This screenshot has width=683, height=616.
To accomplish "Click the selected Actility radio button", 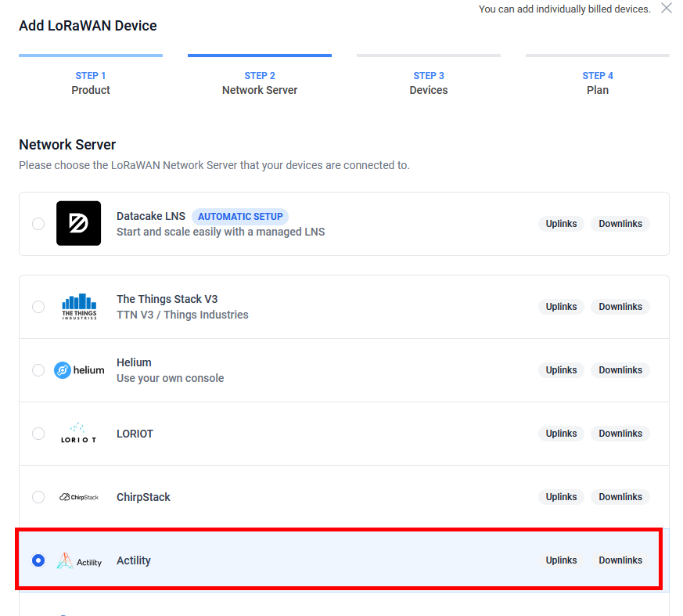I will pyautogui.click(x=38, y=560).
